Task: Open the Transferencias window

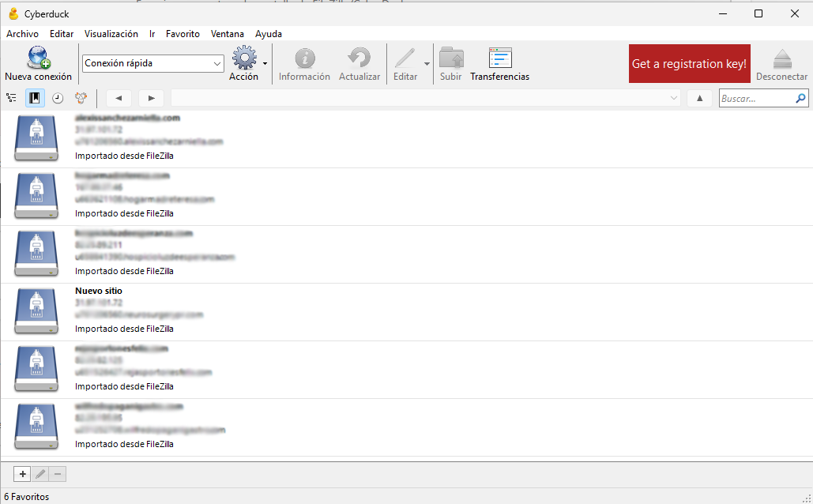Action: [499, 58]
